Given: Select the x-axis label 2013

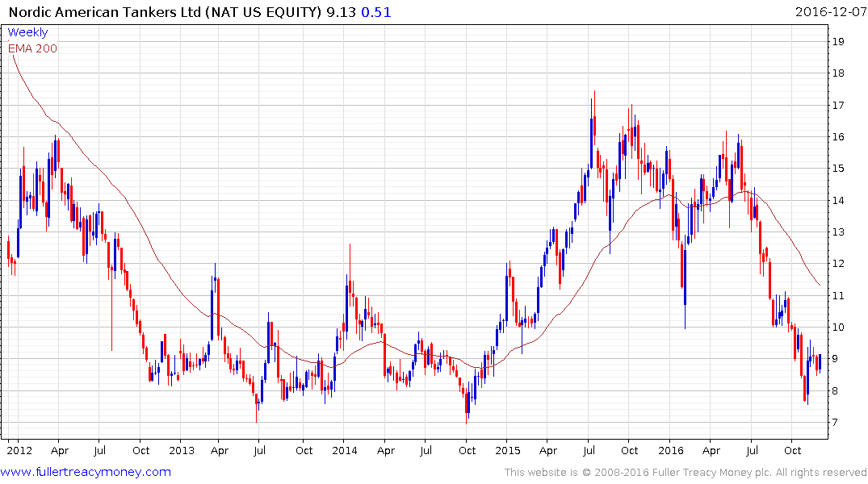Looking at the screenshot, I should pyautogui.click(x=182, y=450).
